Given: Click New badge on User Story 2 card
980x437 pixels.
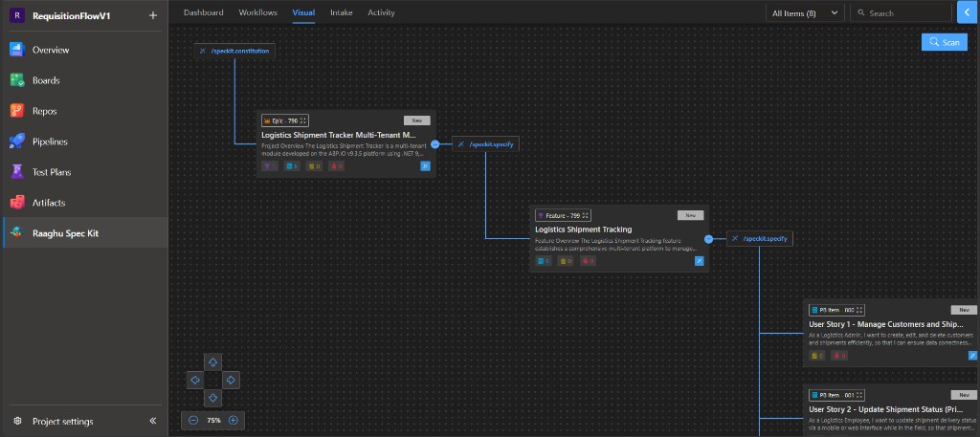Looking at the screenshot, I should point(964,395).
